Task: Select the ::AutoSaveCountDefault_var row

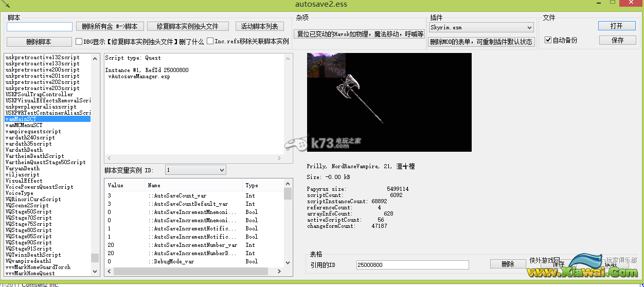Action: pos(194,204)
